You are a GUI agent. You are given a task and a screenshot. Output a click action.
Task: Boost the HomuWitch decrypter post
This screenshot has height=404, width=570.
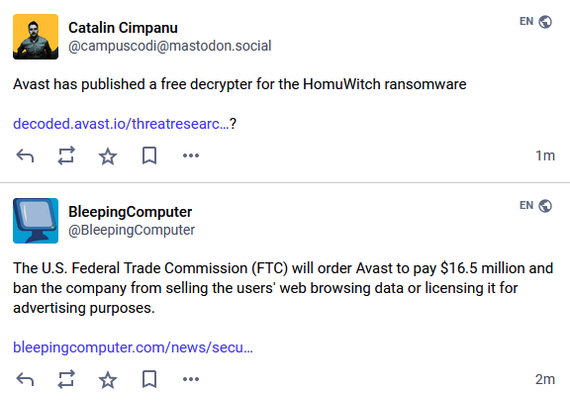coord(67,156)
